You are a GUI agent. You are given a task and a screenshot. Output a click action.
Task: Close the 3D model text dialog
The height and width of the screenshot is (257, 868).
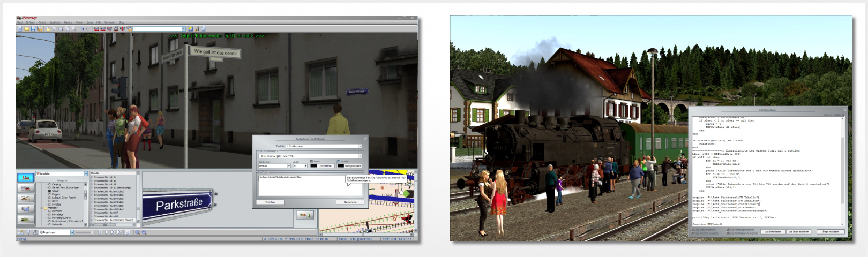tap(365, 139)
